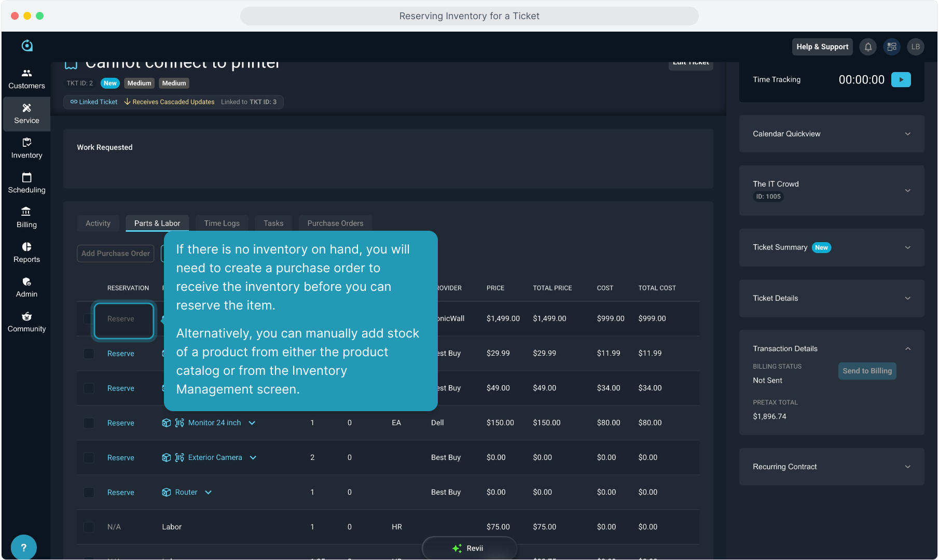Switch to the Time Logs tab
The height and width of the screenshot is (560, 939).
pyautogui.click(x=222, y=223)
